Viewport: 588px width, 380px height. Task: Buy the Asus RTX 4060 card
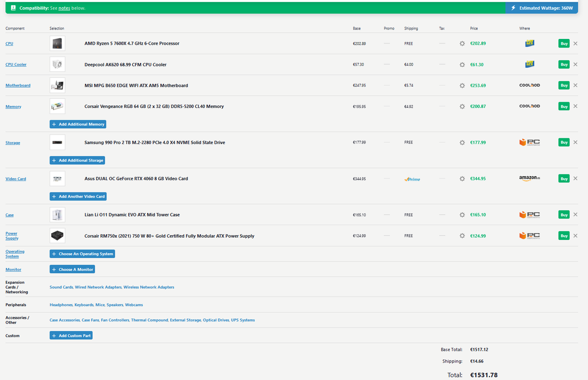pos(564,179)
